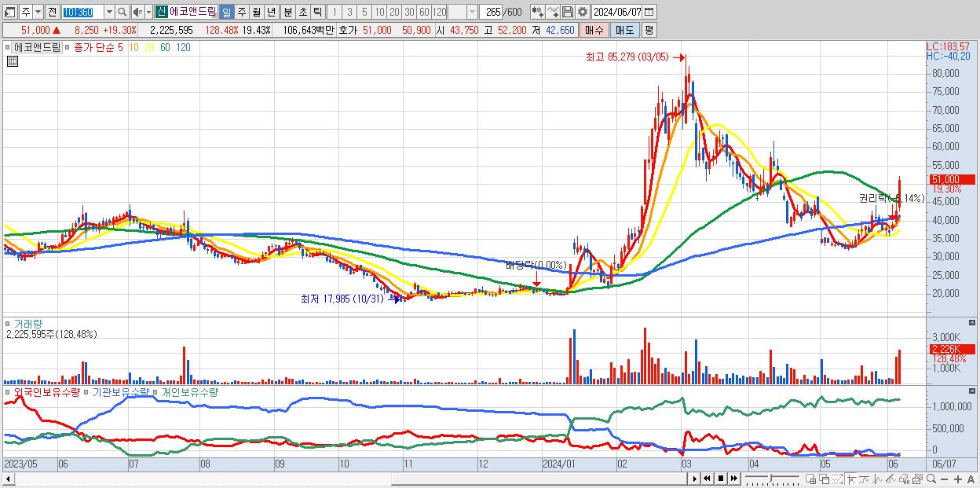This screenshot has height=488, width=980.
Task: Toggle the small square next to 종가 단순 legend
Action: [x=67, y=47]
